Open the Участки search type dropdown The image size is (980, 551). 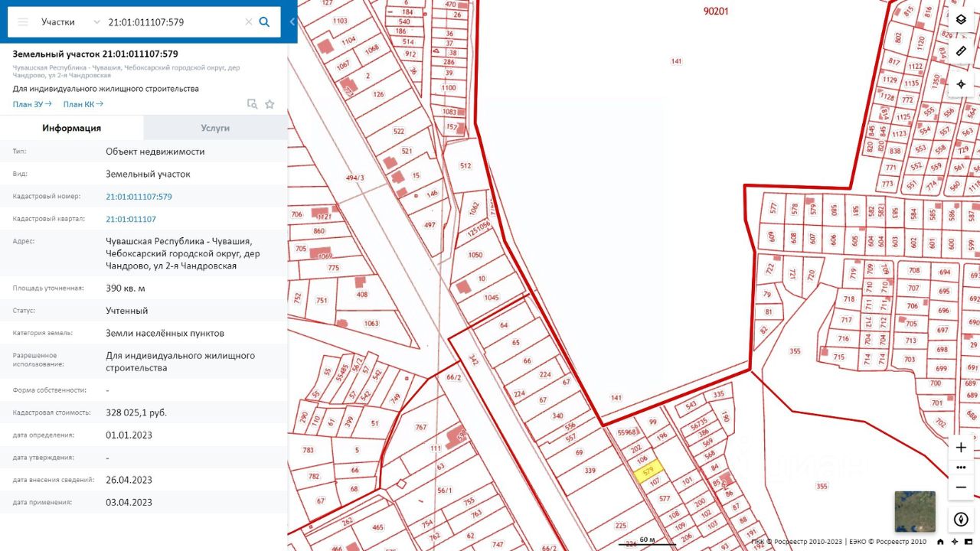click(70, 22)
